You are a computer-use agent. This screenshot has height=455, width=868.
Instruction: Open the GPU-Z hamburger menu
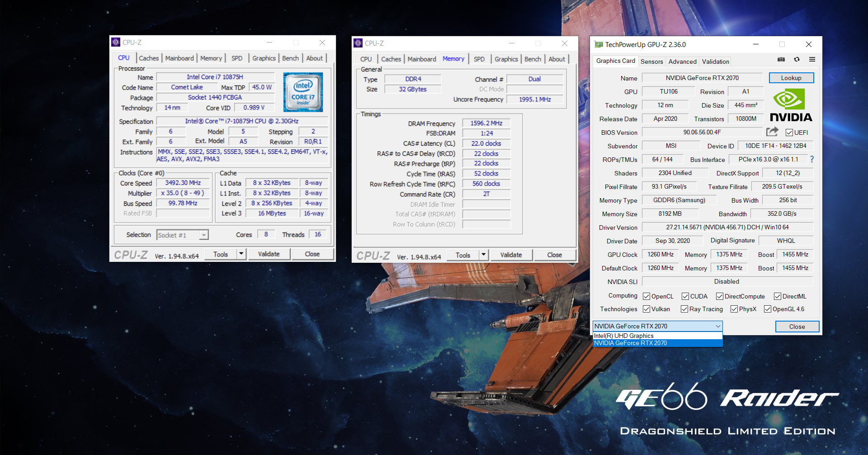tap(812, 59)
